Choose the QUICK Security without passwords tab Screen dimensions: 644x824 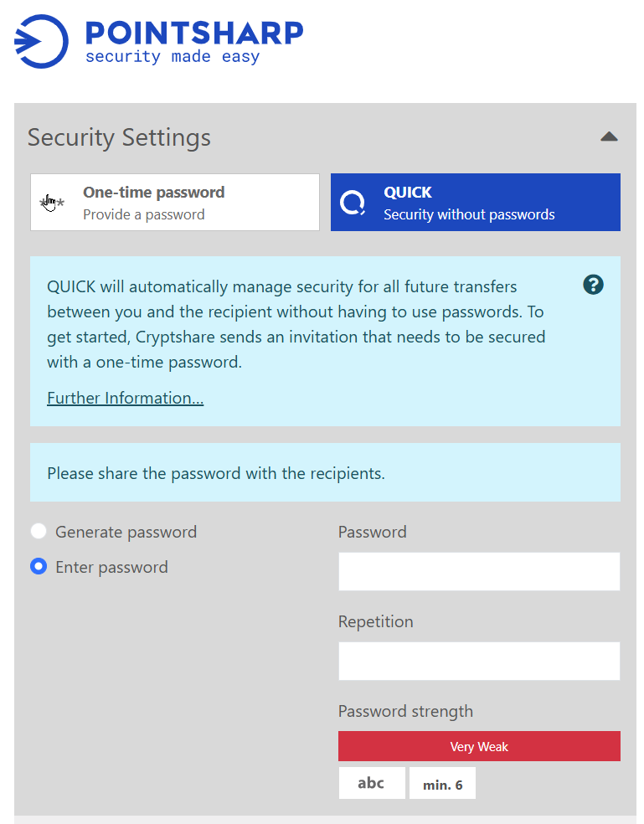point(476,203)
